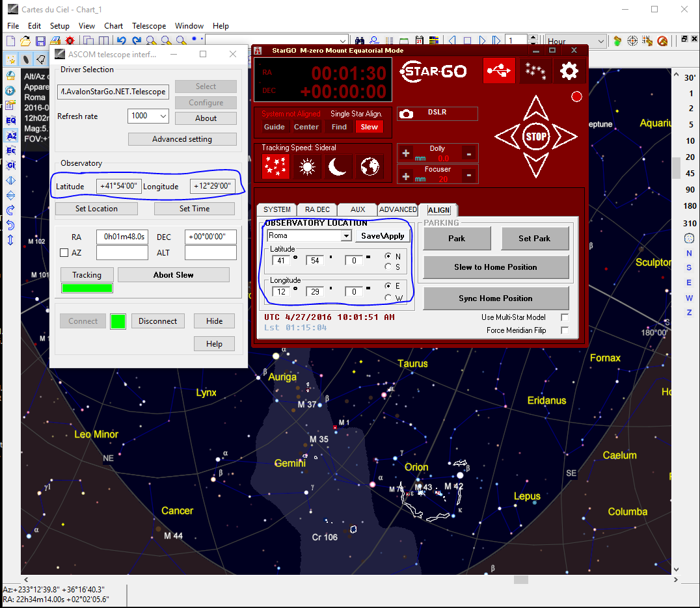The width and height of the screenshot is (700, 608).
Task: Set field of view to 90 degrees
Action: [x=690, y=190]
